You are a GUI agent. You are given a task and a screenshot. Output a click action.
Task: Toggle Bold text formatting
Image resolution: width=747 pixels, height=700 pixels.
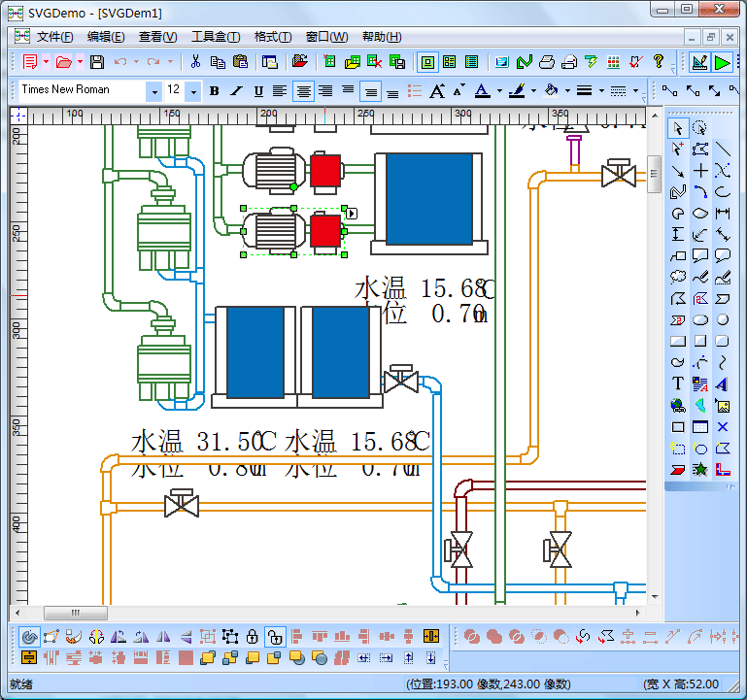[x=214, y=91]
